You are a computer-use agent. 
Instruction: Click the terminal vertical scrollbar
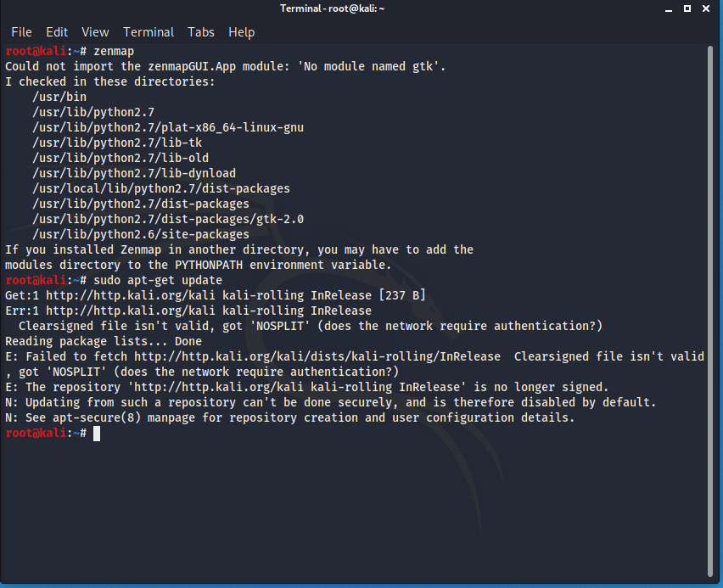coord(710,311)
